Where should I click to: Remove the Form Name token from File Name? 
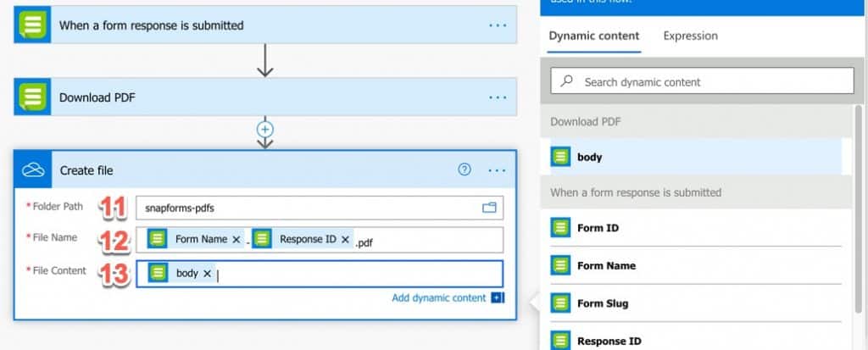click(236, 240)
